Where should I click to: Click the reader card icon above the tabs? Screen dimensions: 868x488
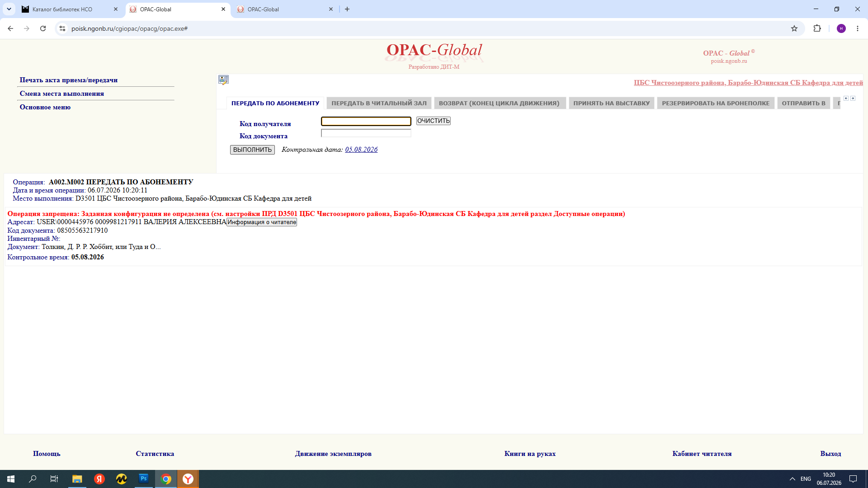pos(223,80)
